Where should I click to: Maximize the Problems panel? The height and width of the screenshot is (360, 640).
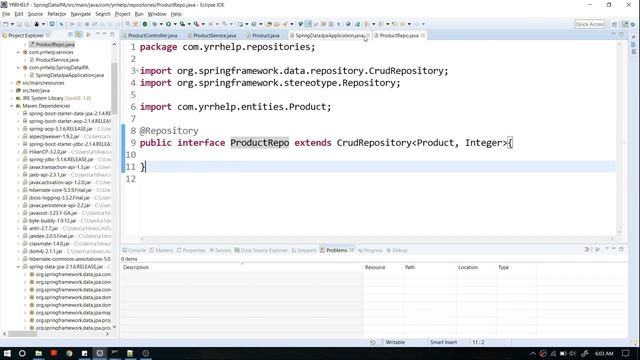tap(621, 249)
